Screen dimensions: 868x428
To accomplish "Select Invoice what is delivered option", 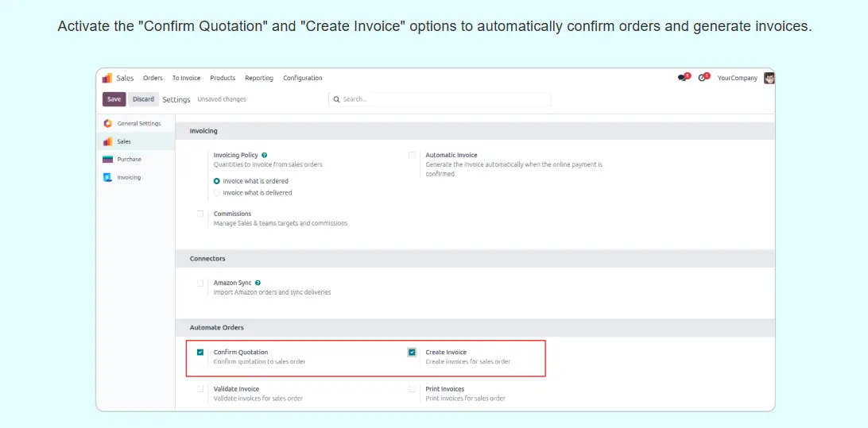I will coord(217,193).
